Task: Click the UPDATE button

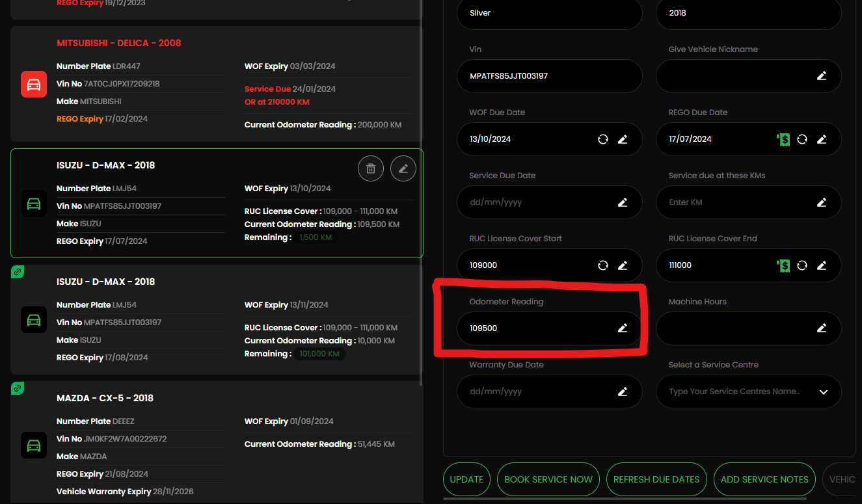Action: [x=466, y=479]
